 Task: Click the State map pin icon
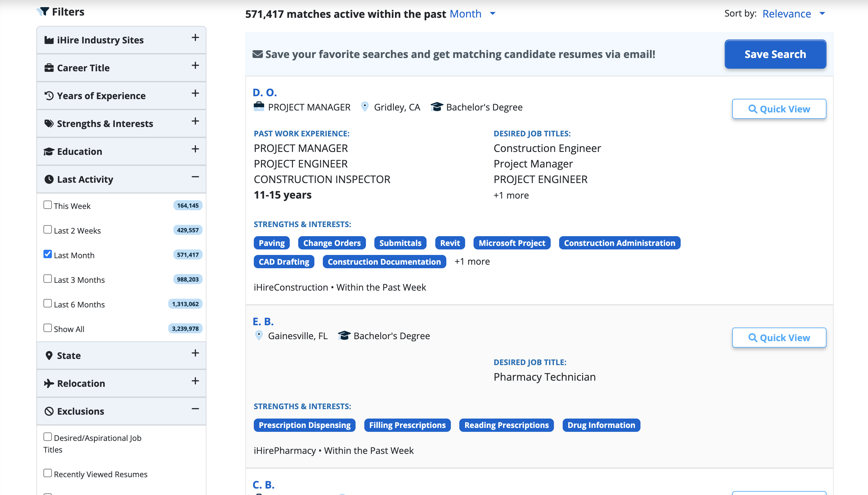(x=49, y=356)
